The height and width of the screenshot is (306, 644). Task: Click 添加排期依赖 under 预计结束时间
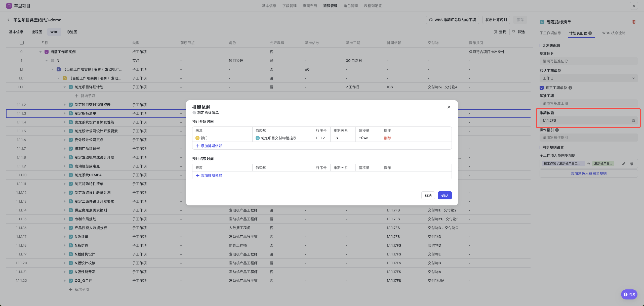coord(209,176)
